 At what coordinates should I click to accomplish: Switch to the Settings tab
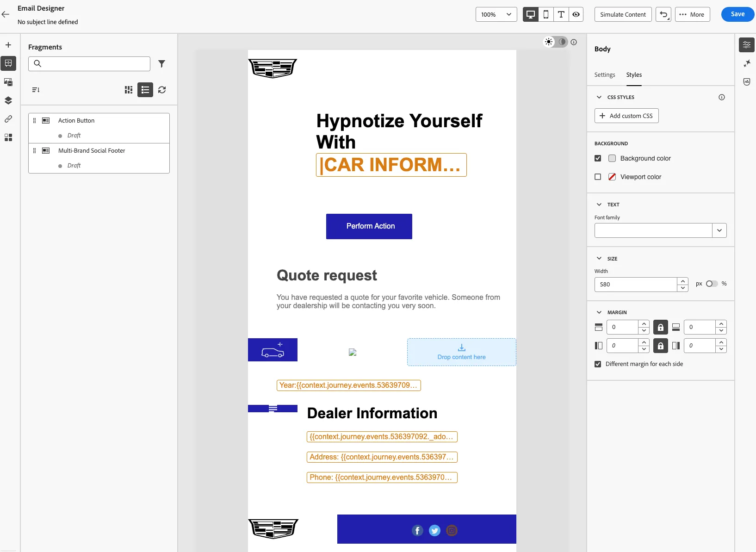click(605, 75)
